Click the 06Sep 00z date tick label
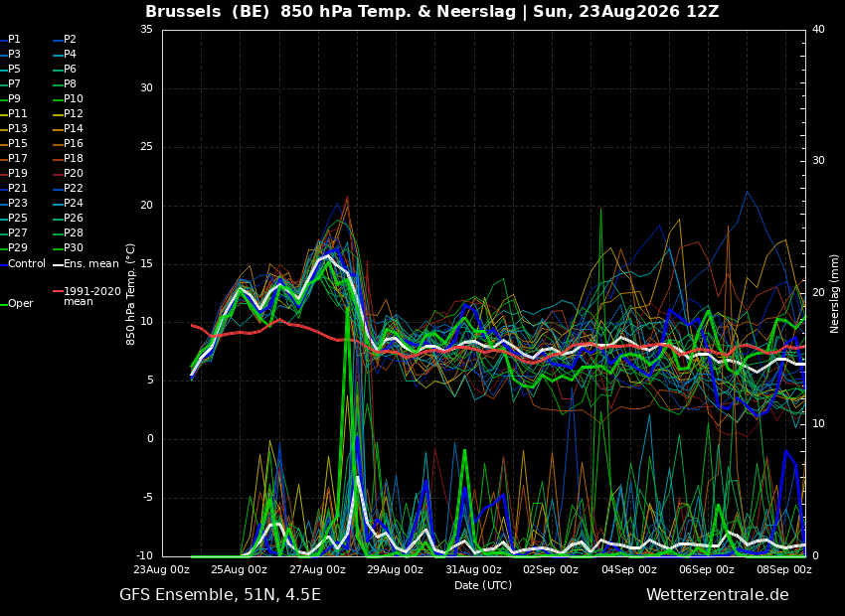845x616 pixels. (707, 569)
